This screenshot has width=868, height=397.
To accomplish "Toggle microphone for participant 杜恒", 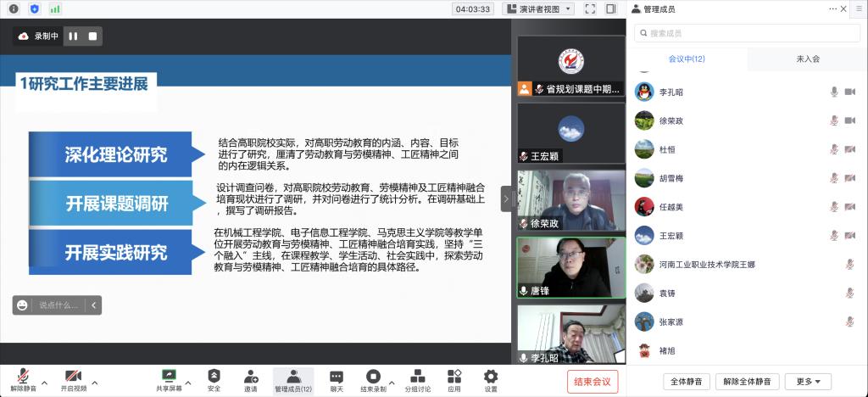I will point(834,148).
